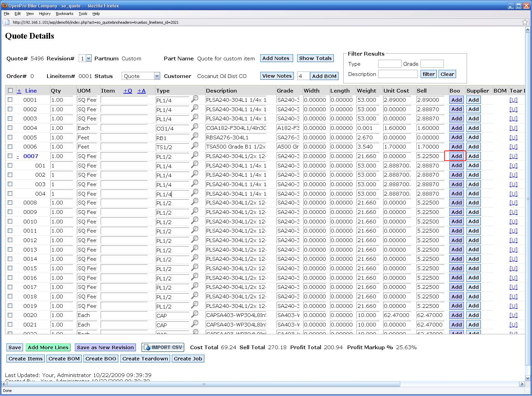Open type lookup magnifier for line 0007
This screenshot has height=396, width=532.
pyautogui.click(x=195, y=155)
